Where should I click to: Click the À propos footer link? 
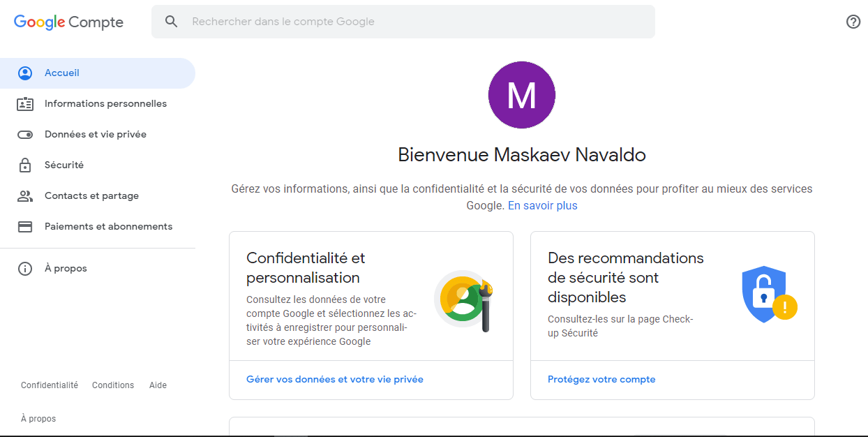38,419
